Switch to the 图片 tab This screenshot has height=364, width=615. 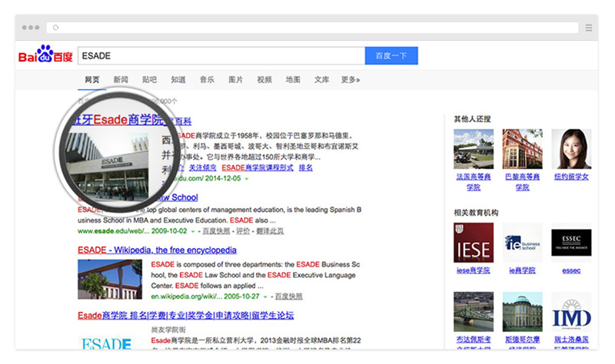point(236,80)
